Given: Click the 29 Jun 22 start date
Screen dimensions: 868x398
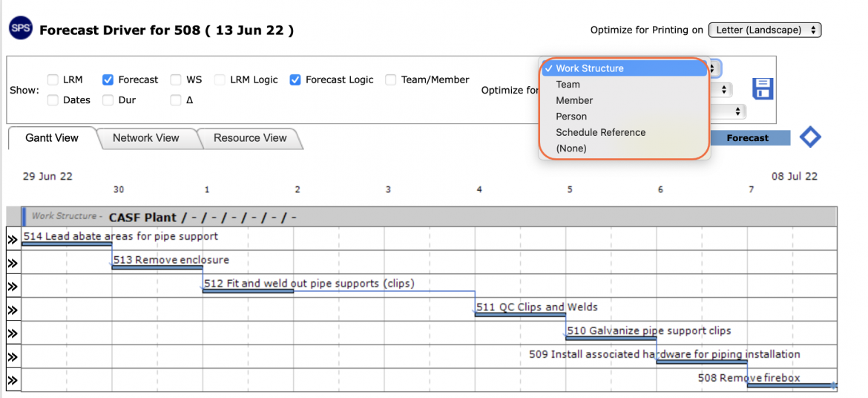Looking at the screenshot, I should tap(47, 176).
